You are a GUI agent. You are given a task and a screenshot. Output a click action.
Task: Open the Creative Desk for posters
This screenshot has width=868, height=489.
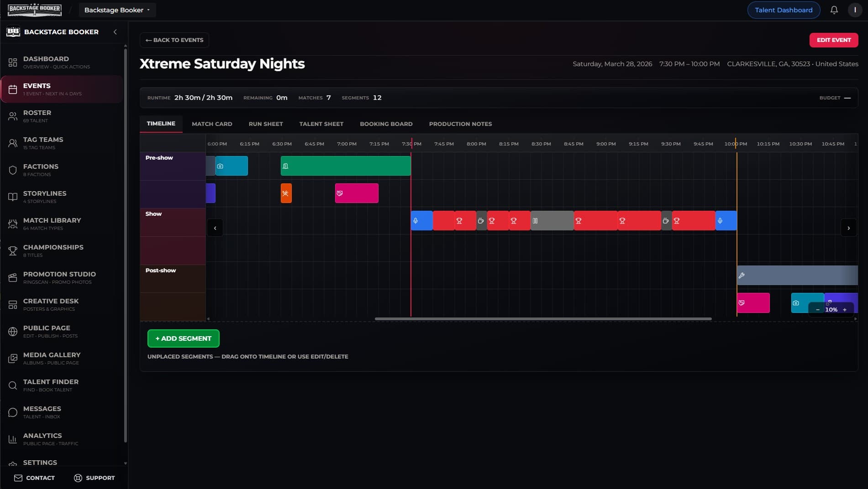[x=51, y=304]
